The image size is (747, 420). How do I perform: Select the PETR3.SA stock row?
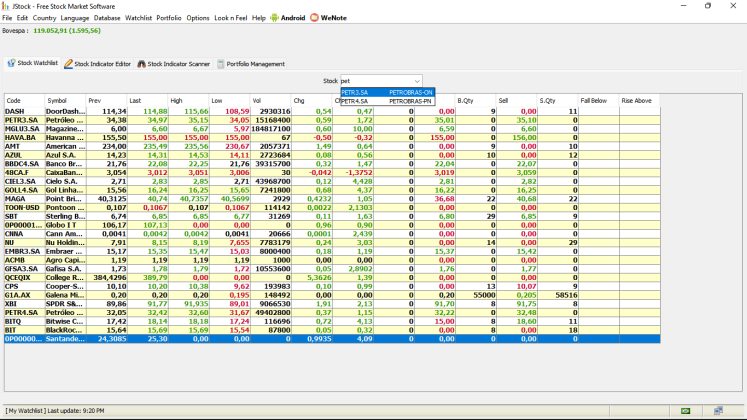pyautogui.click(x=332, y=120)
